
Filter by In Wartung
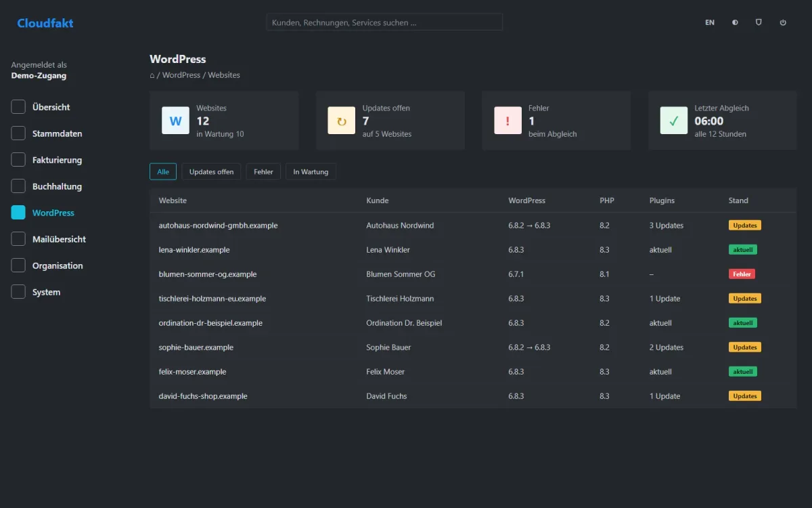(x=311, y=171)
